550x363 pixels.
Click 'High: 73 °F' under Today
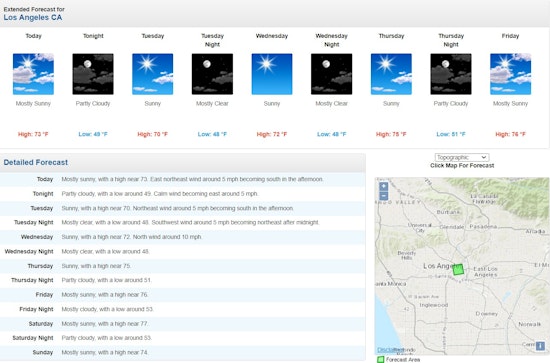(x=33, y=134)
